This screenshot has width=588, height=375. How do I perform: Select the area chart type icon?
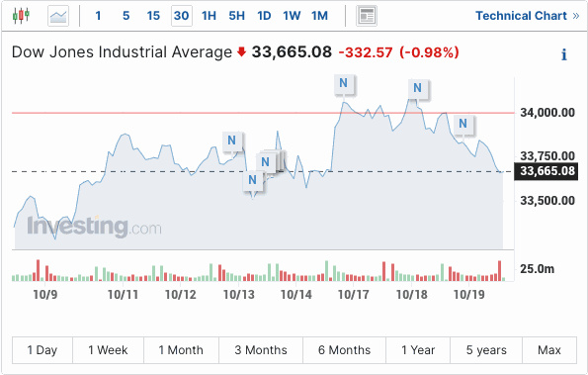(x=58, y=16)
